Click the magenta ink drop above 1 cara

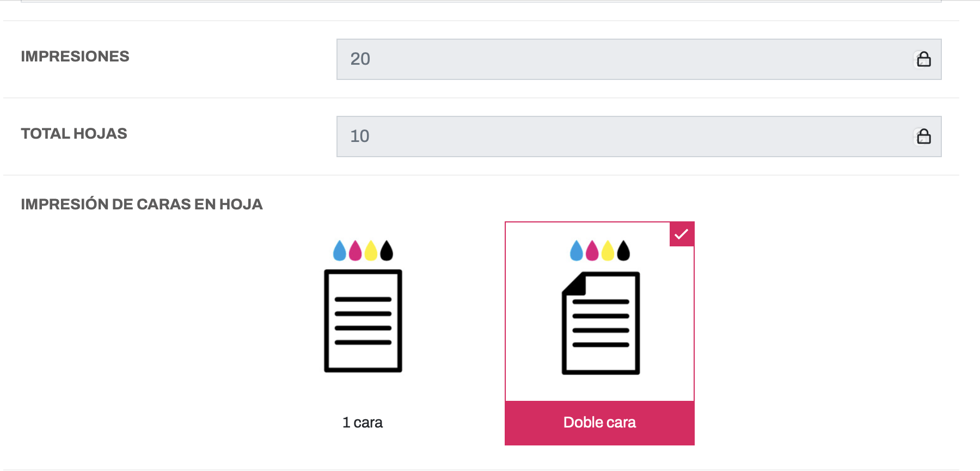point(356,251)
